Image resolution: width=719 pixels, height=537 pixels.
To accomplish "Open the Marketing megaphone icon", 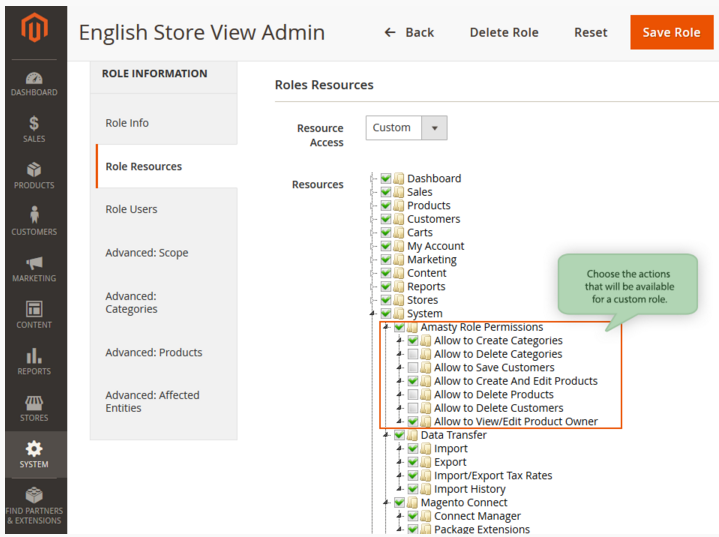I will click(x=34, y=264).
